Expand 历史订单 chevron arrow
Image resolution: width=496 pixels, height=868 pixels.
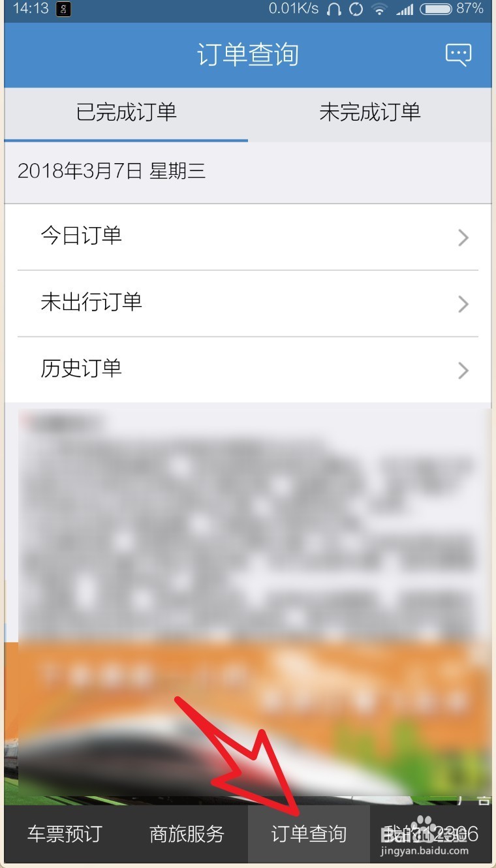click(x=463, y=371)
